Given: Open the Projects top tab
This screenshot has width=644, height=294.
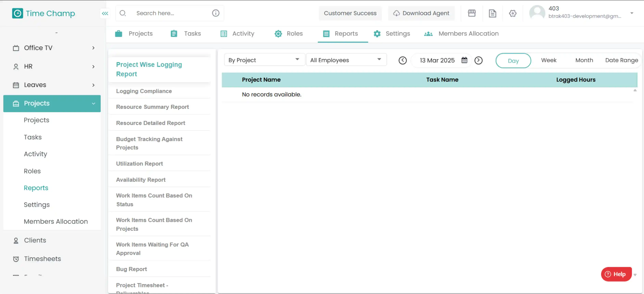Looking at the screenshot, I should [x=134, y=34].
